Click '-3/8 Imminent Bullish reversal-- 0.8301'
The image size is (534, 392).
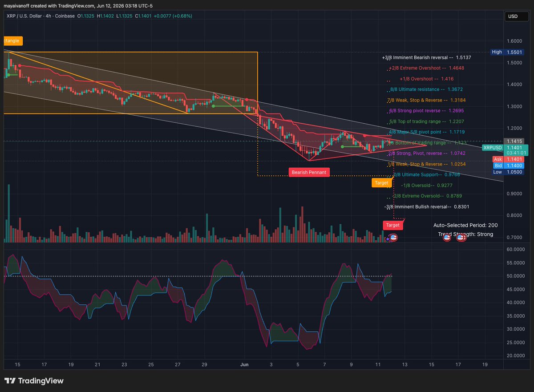pos(426,207)
